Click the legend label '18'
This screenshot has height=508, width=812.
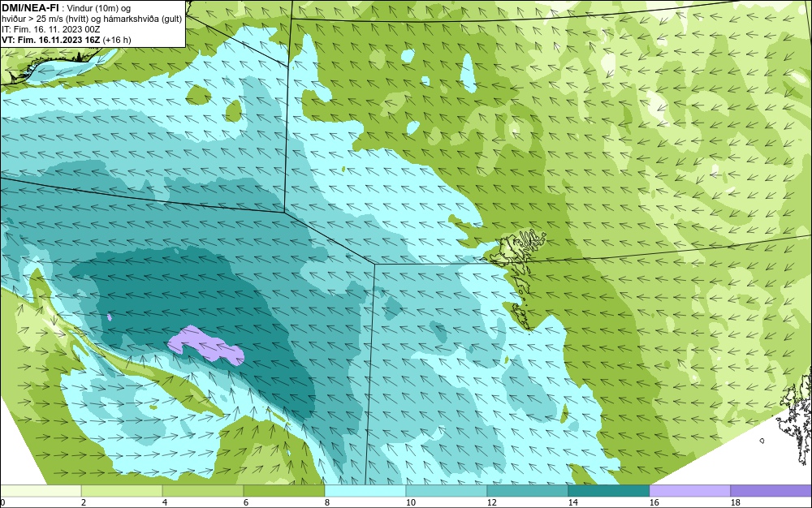tap(736, 502)
